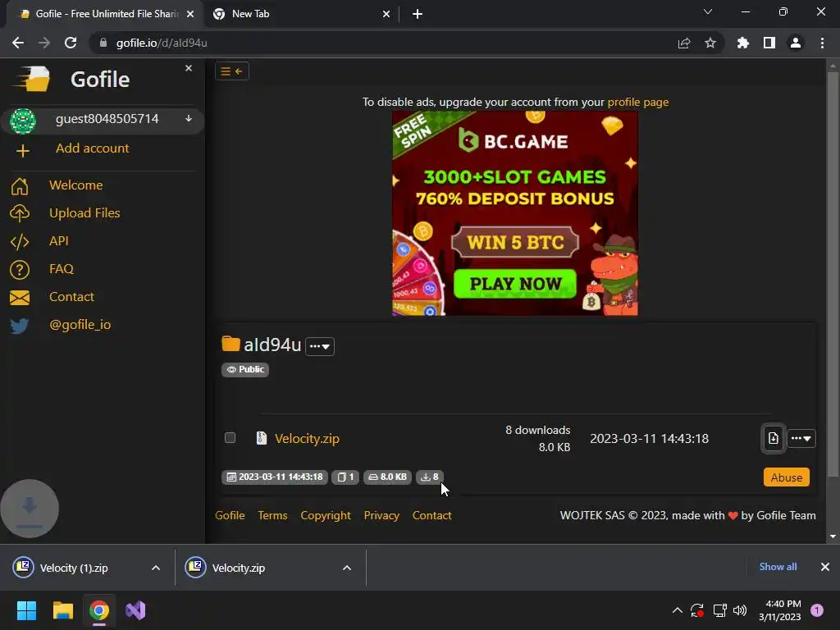Open Velocity.zip row options dropdown
The height and width of the screenshot is (630, 840).
pos(801,438)
